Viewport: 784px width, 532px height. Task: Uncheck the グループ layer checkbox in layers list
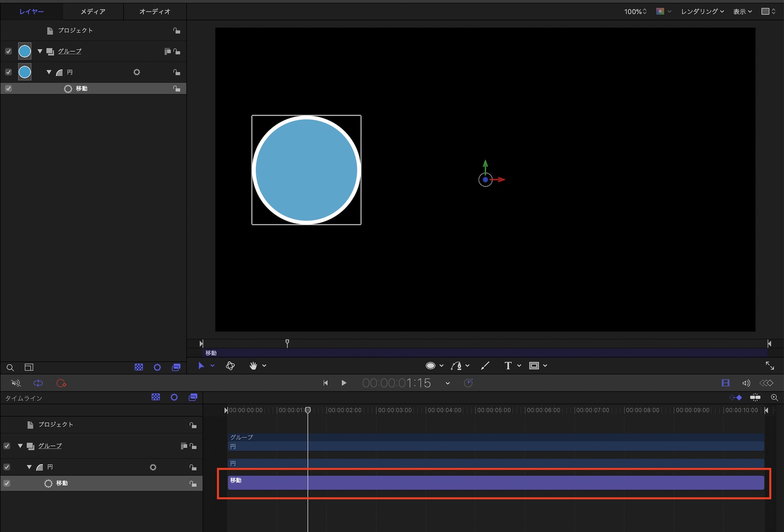coord(8,51)
